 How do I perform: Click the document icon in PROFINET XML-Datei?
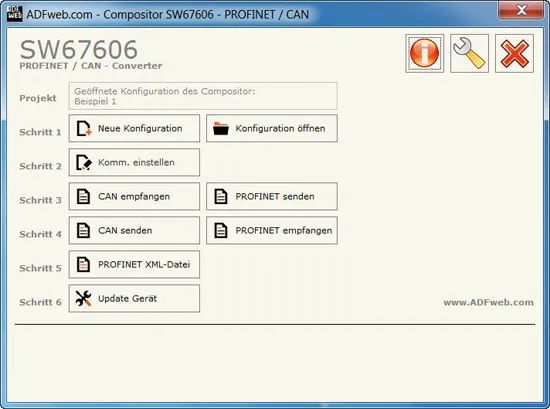pyautogui.click(x=83, y=264)
